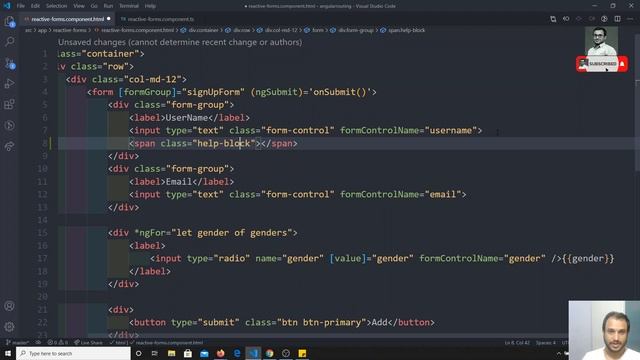The width and height of the screenshot is (640, 360).
Task: Click the eye icon beside master branch
Action: [38, 343]
